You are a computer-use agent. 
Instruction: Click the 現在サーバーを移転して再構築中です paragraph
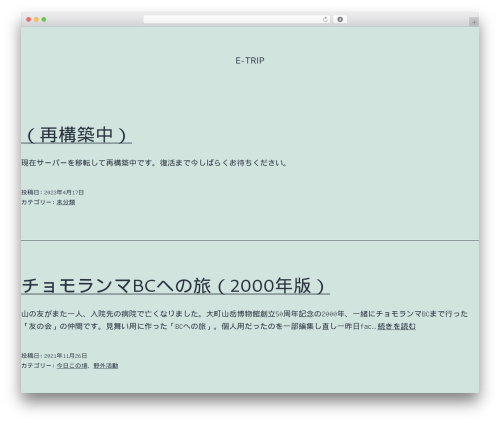[x=154, y=163]
